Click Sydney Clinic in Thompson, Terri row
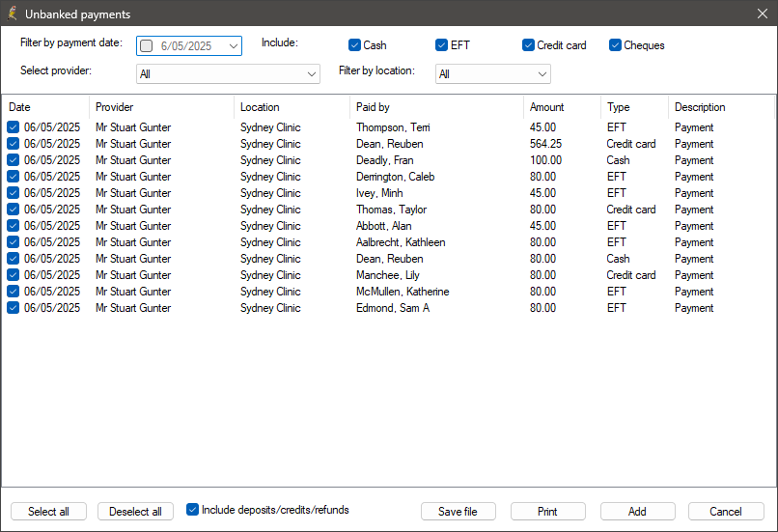This screenshot has height=532, width=778. click(x=270, y=127)
